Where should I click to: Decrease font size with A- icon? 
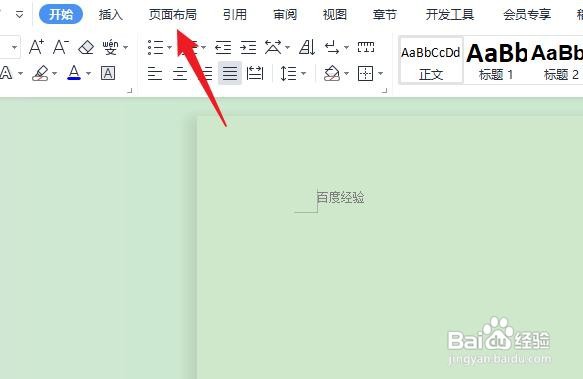pos(61,48)
